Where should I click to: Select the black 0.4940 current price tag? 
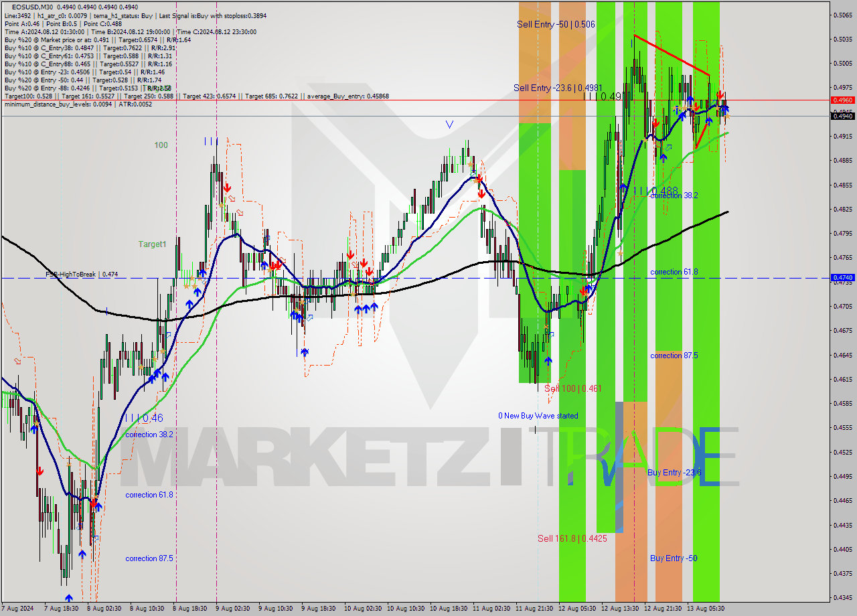tap(842, 116)
